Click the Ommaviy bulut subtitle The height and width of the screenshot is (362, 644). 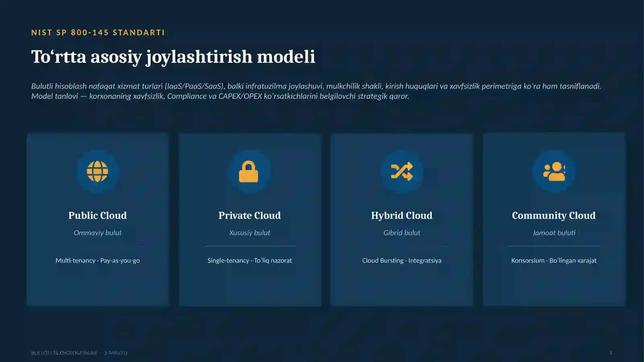[x=97, y=233]
